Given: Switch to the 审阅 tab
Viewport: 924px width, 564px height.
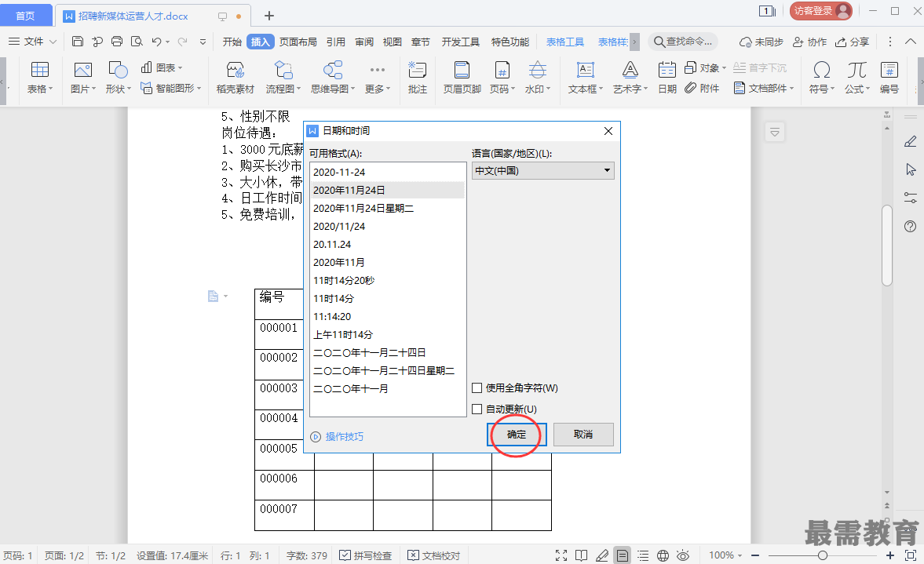Looking at the screenshot, I should 364,42.
